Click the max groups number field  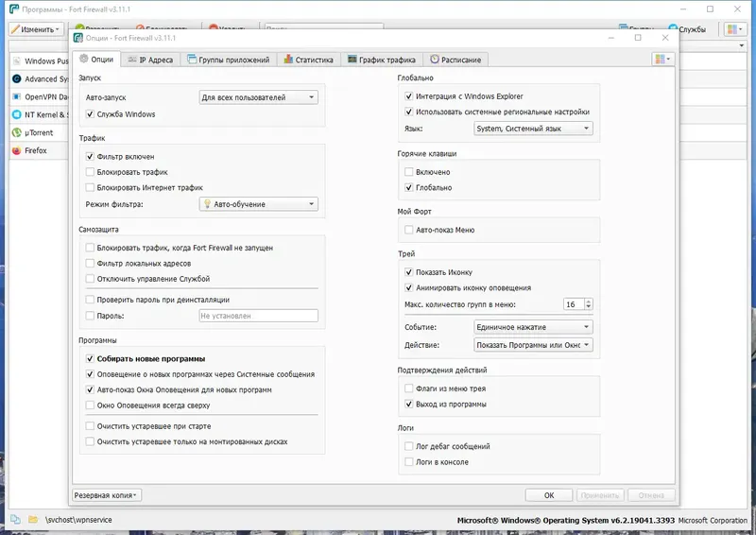[x=574, y=304]
